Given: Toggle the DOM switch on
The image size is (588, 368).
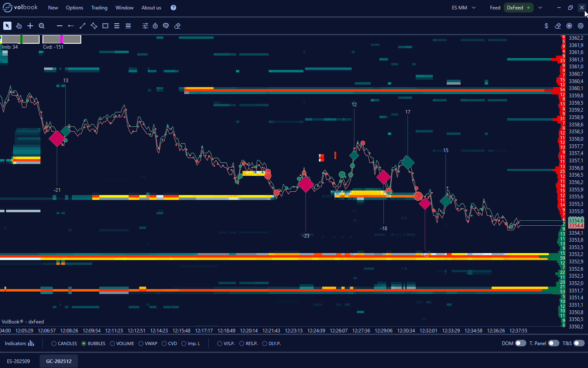Looking at the screenshot, I should (x=520, y=343).
